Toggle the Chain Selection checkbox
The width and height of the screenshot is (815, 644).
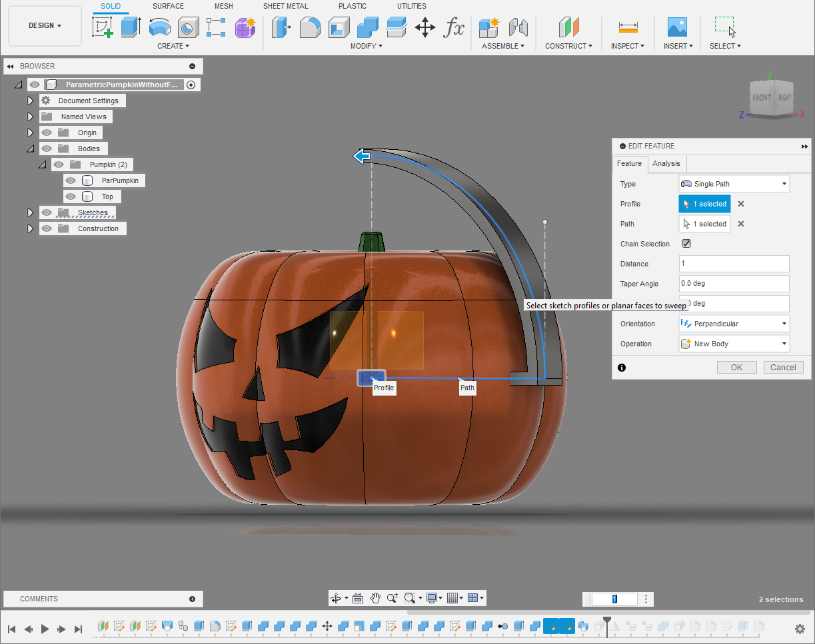686,244
